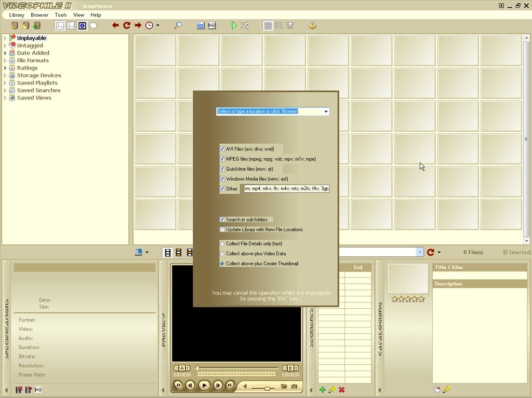Switch to thumbnail grid view
Viewport: 532px width, 398px height.
[x=268, y=25]
